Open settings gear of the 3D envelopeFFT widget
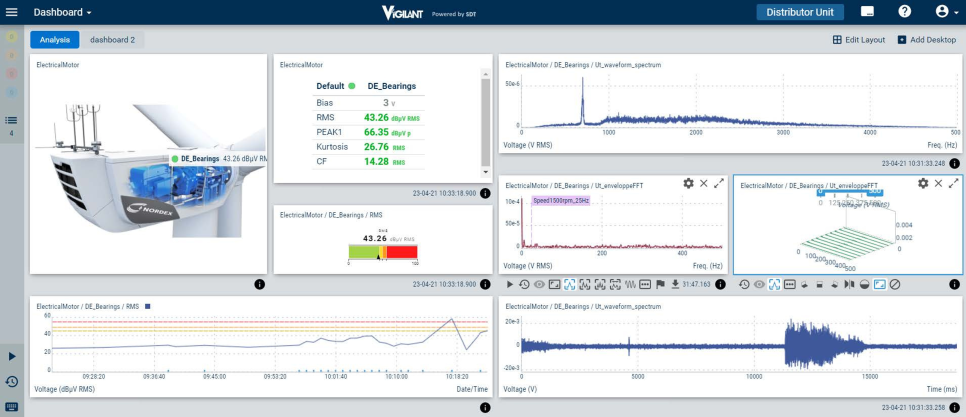 pyautogui.click(x=923, y=184)
